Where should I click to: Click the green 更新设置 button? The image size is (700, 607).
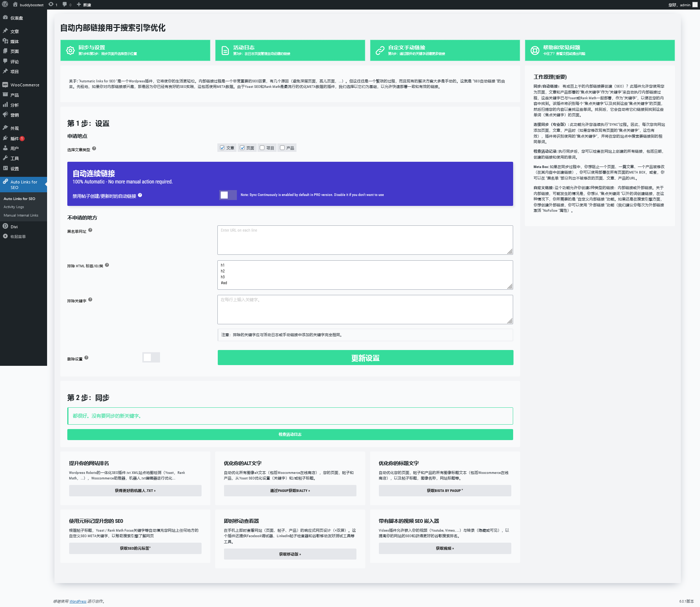[x=366, y=358]
